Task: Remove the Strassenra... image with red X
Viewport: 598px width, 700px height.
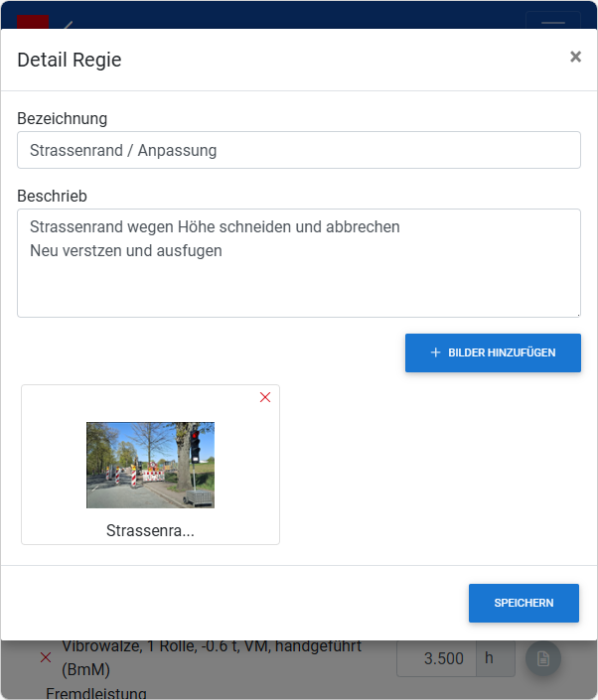Action: click(x=265, y=397)
